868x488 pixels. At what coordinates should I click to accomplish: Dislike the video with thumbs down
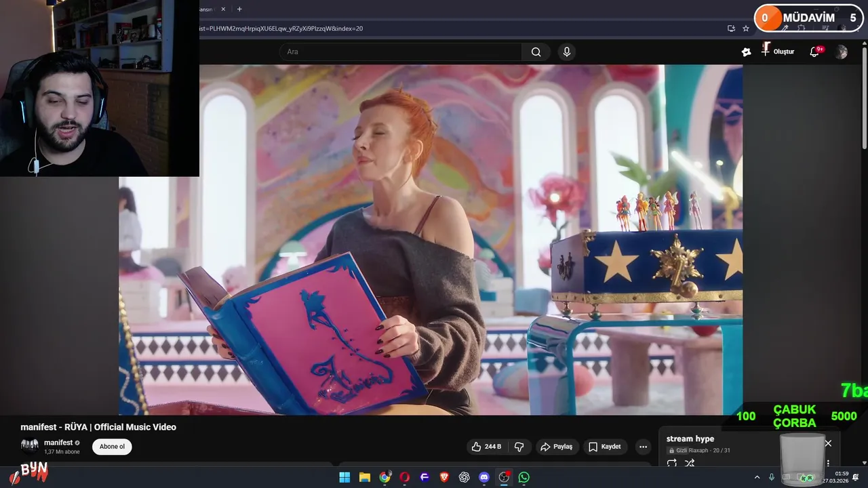519,447
